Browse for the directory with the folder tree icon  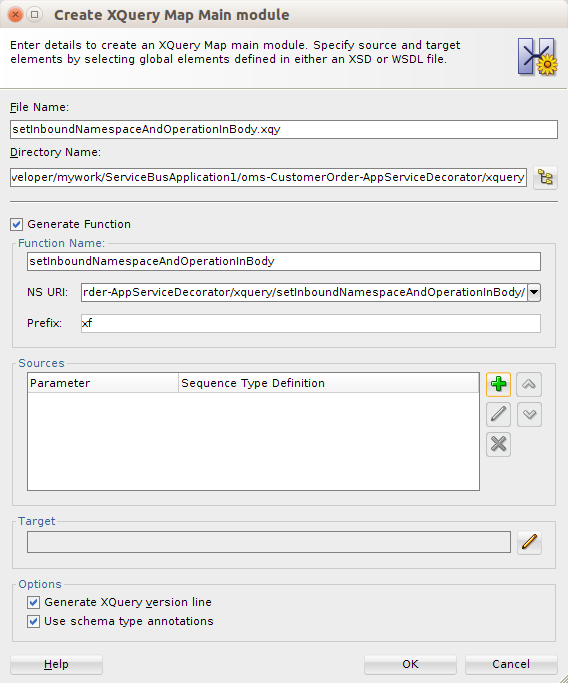click(x=545, y=178)
